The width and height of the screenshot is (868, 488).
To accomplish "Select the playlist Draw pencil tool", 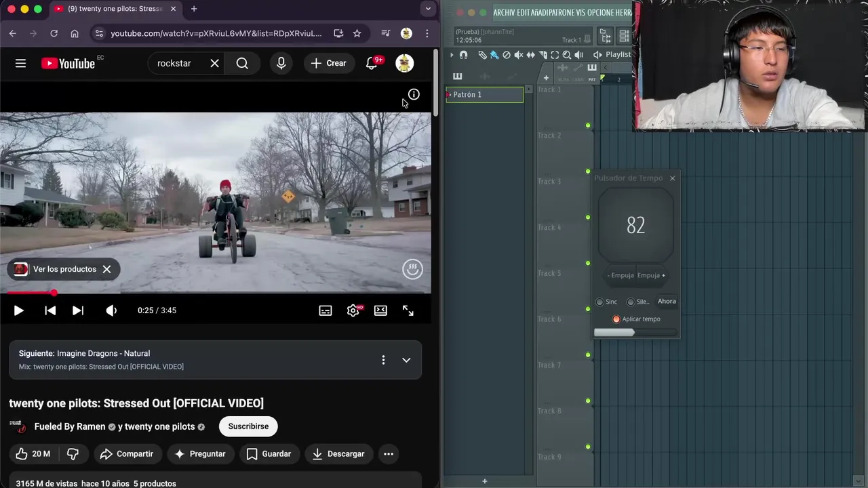I will point(482,55).
